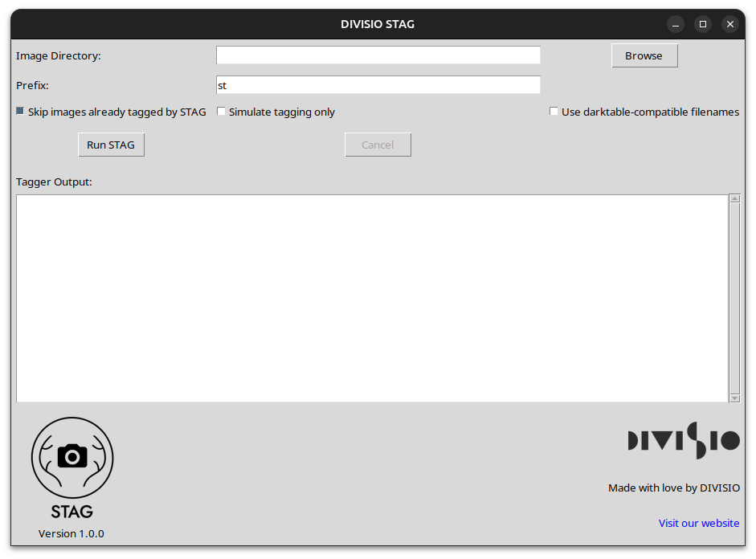Image resolution: width=756 pixels, height=559 pixels.
Task: Click the Tagger Output label
Action: [x=54, y=182]
